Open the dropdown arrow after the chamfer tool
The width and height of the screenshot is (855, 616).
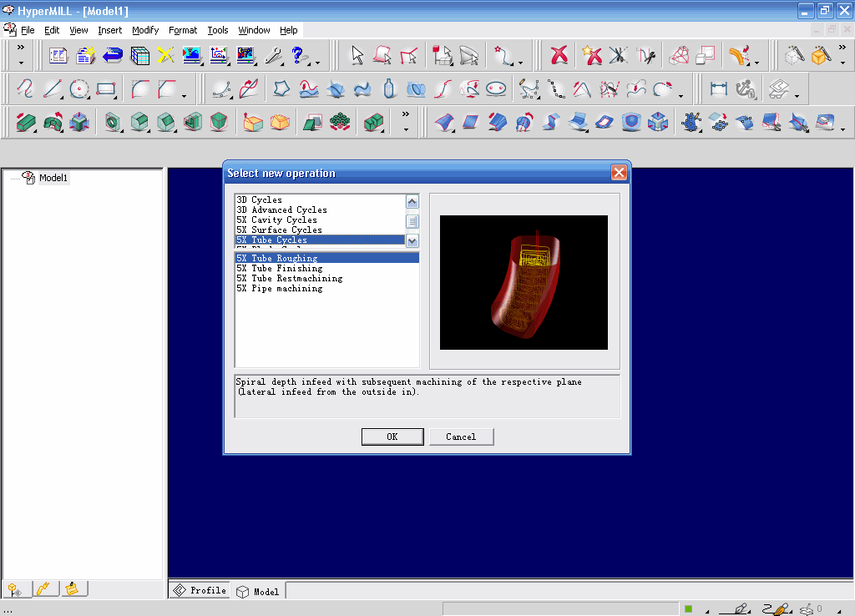pyautogui.click(x=185, y=97)
